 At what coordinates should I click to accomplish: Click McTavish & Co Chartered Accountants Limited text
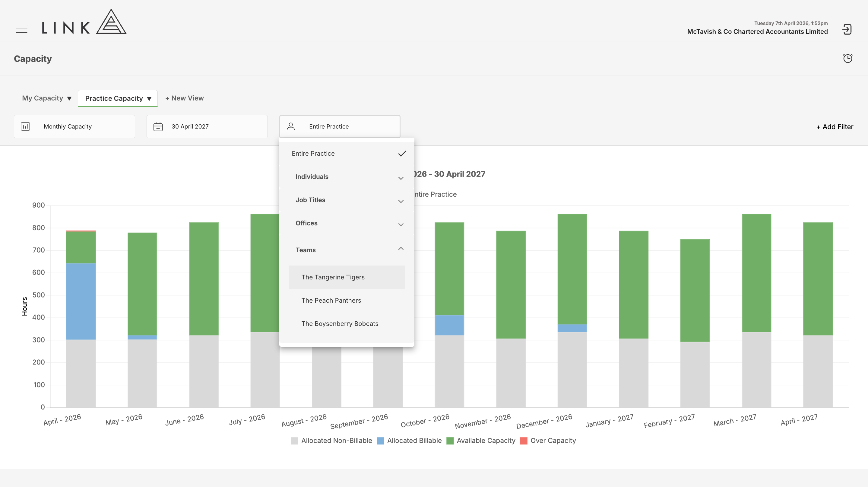pos(757,32)
